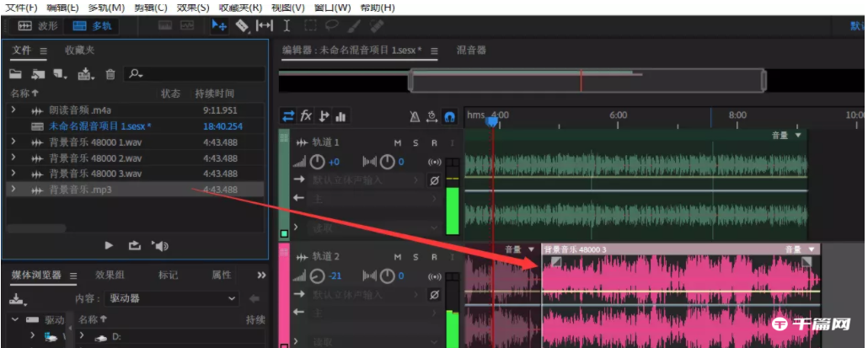Open a file in the Files panel
Viewport: 868px width, 348px height.
[x=15, y=74]
